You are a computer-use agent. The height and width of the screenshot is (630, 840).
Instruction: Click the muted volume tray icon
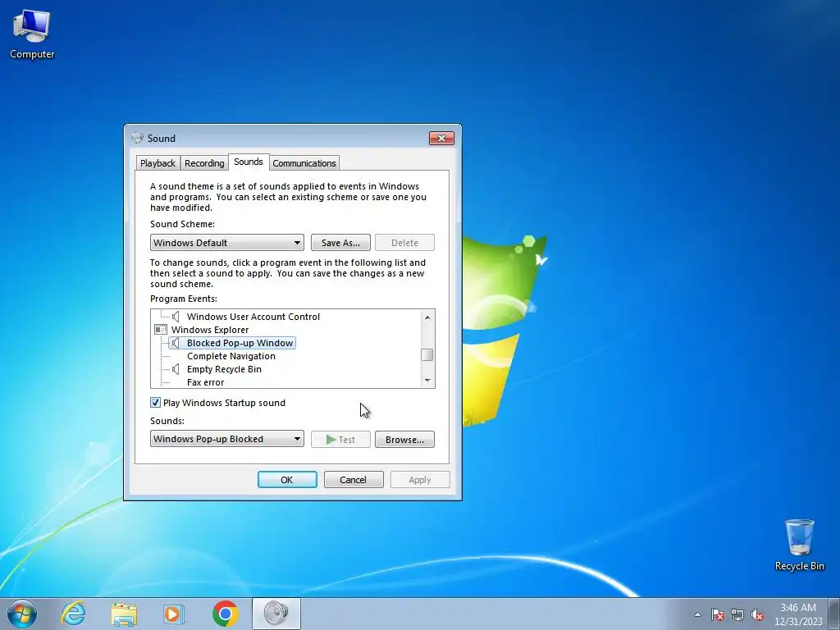pos(757,614)
